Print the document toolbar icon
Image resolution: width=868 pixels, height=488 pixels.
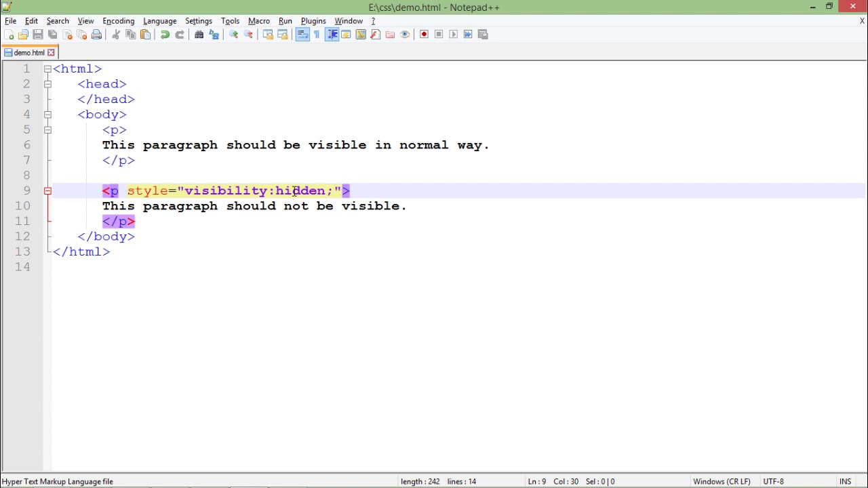coord(96,35)
